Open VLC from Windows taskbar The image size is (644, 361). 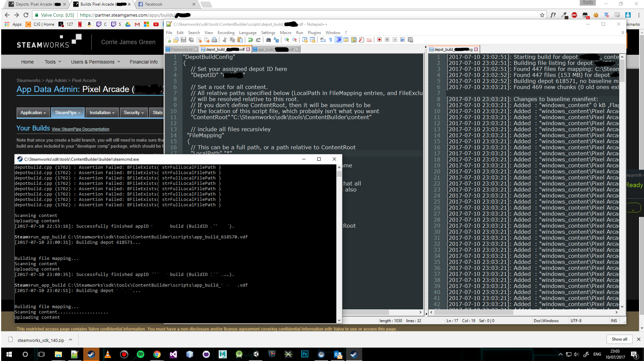(108, 354)
